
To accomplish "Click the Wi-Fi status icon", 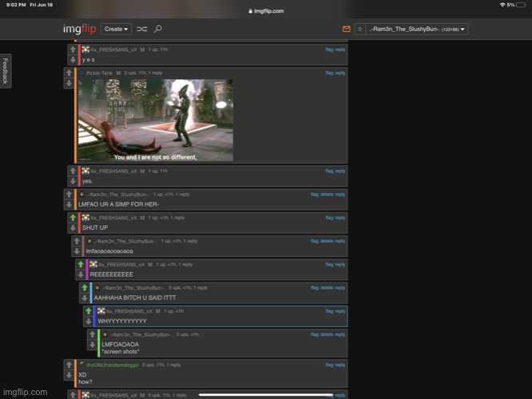I will [502, 5].
